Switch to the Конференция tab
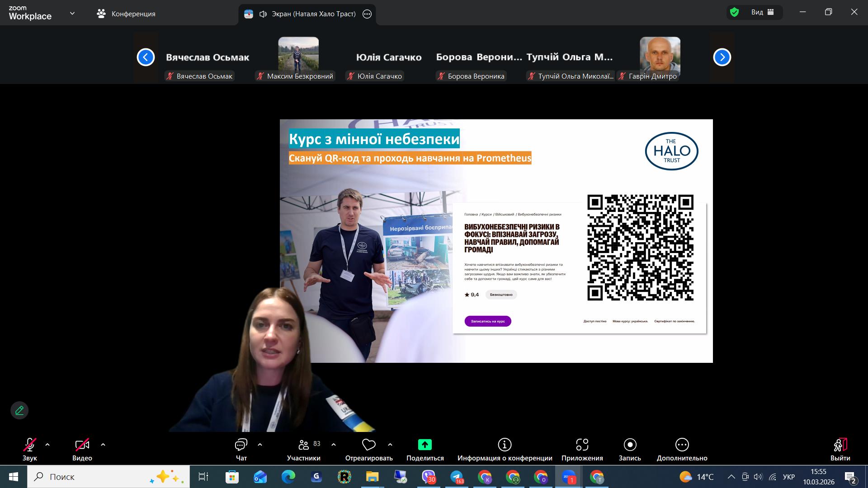Viewport: 868px width, 488px height. pos(126,14)
